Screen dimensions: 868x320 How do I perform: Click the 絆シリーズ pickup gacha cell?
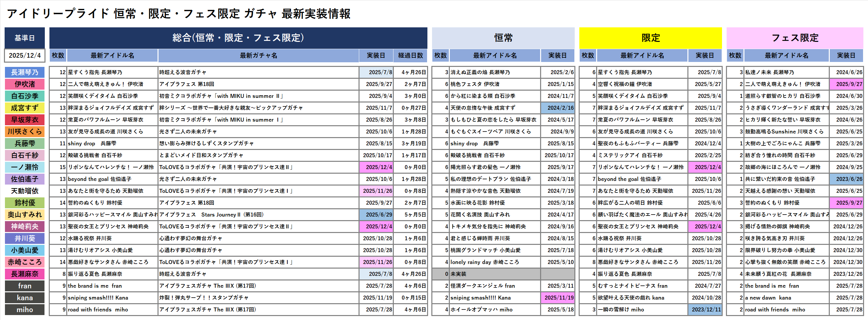(x=258, y=108)
